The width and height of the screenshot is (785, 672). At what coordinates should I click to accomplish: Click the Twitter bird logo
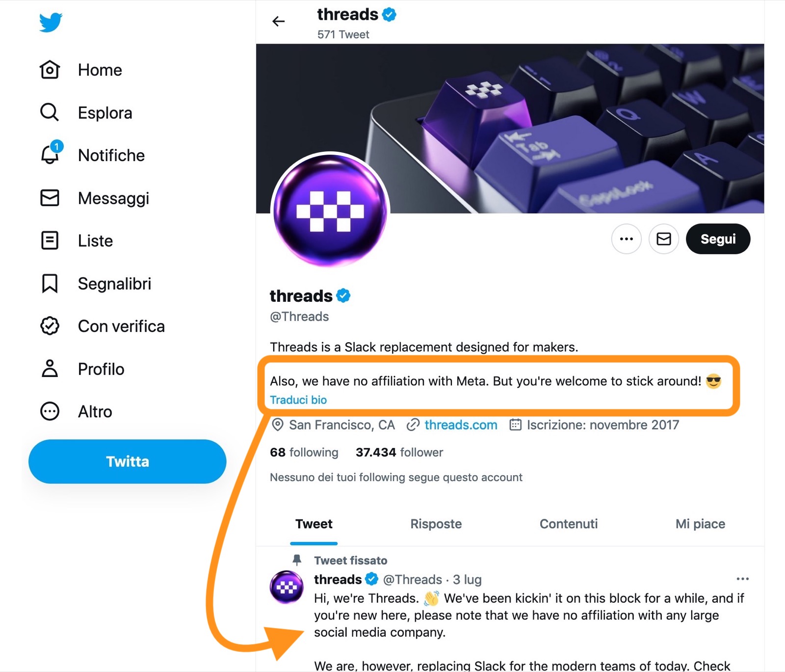click(51, 22)
